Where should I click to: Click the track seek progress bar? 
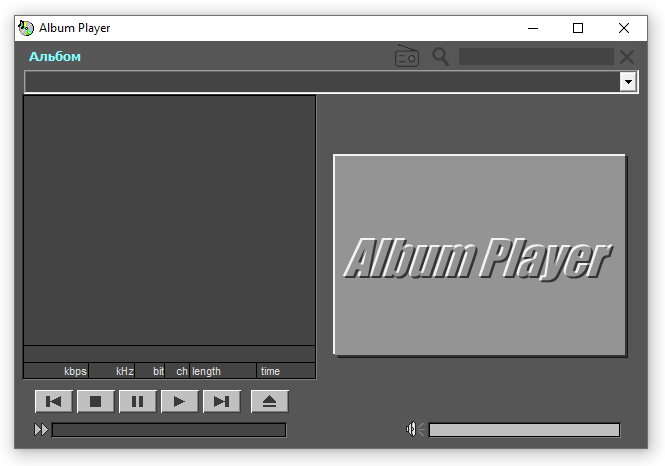[169, 430]
